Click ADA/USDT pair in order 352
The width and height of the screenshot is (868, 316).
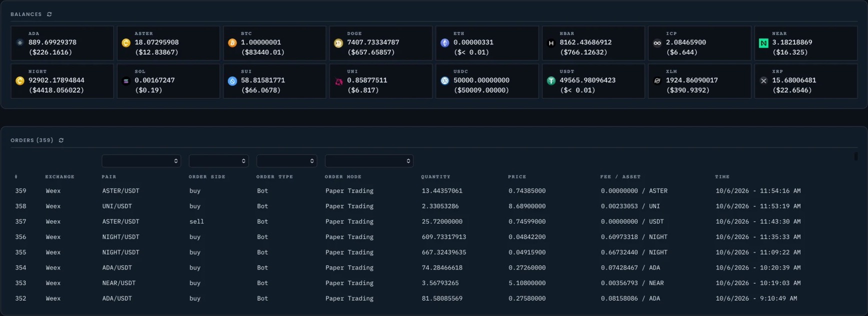point(117,298)
